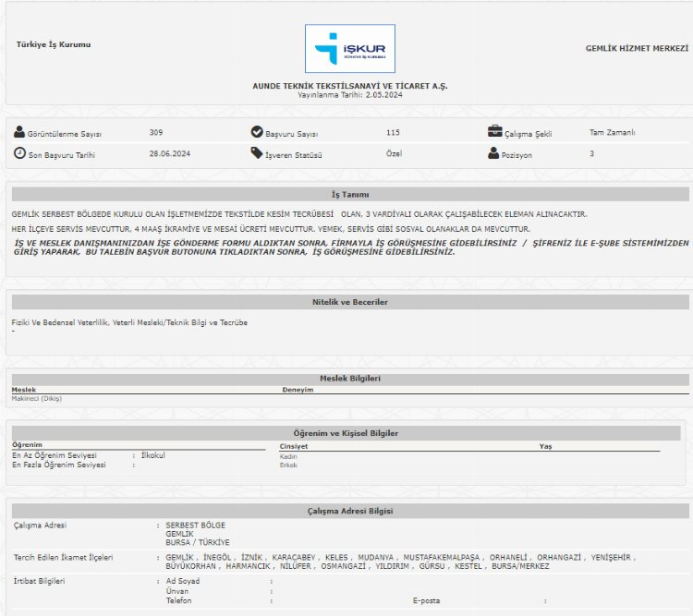Click the Meslek Bilgileri section header
693x616 pixels.
(x=349, y=379)
